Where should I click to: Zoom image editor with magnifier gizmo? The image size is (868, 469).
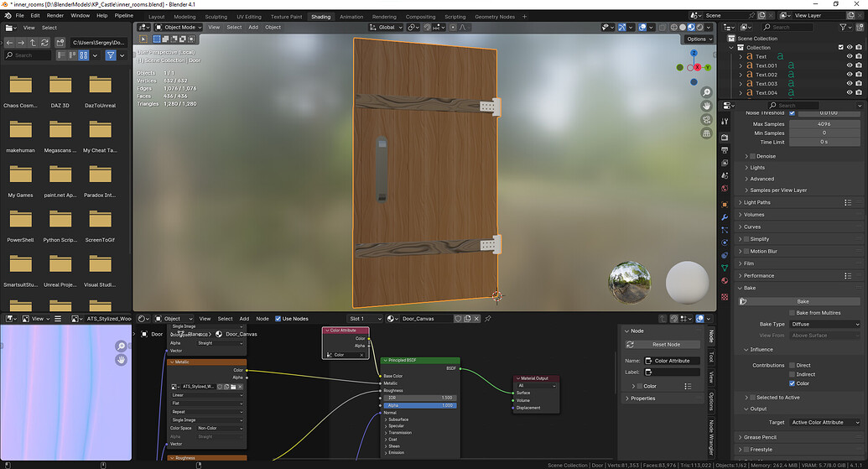(122, 346)
